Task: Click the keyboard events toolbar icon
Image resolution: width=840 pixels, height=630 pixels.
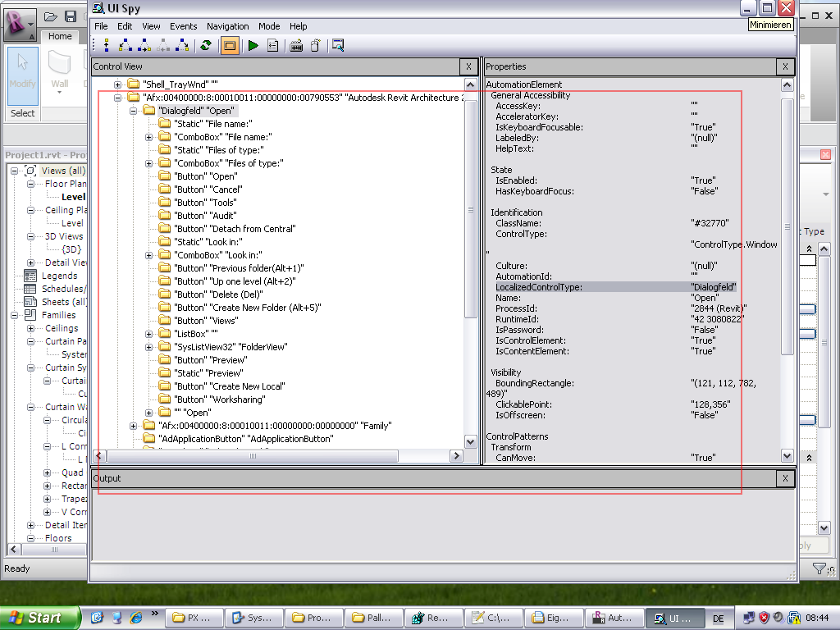Action: click(297, 45)
